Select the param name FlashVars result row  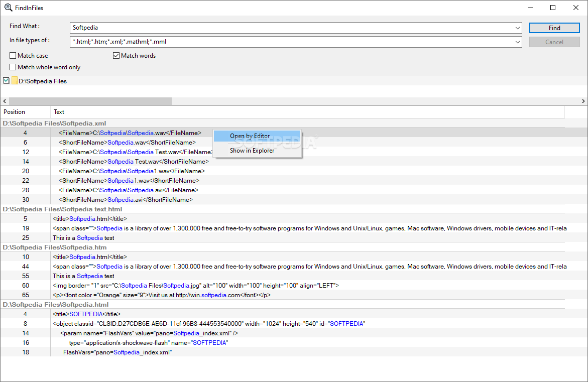tap(294, 333)
